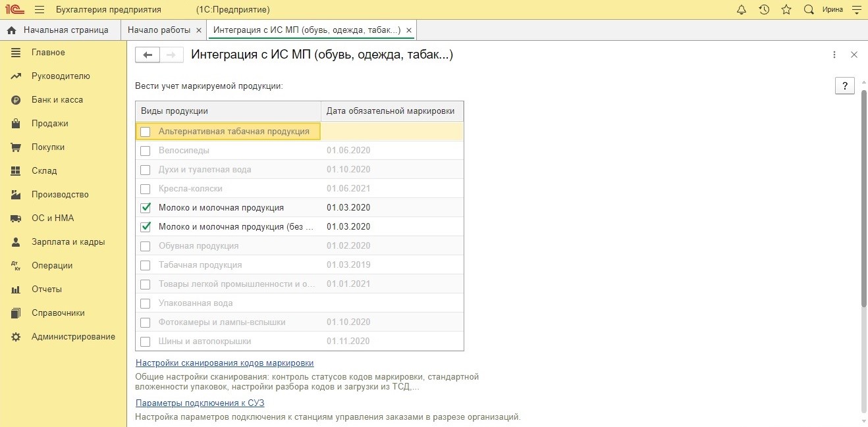
Task: Click the Отчеты bar chart icon
Action: pos(16,289)
